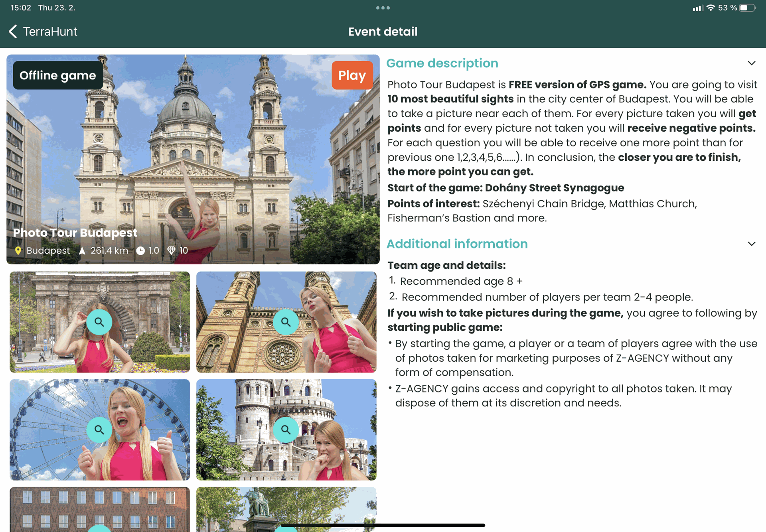Tap the clock duration icon
The height and width of the screenshot is (532, 766).
coord(140,250)
